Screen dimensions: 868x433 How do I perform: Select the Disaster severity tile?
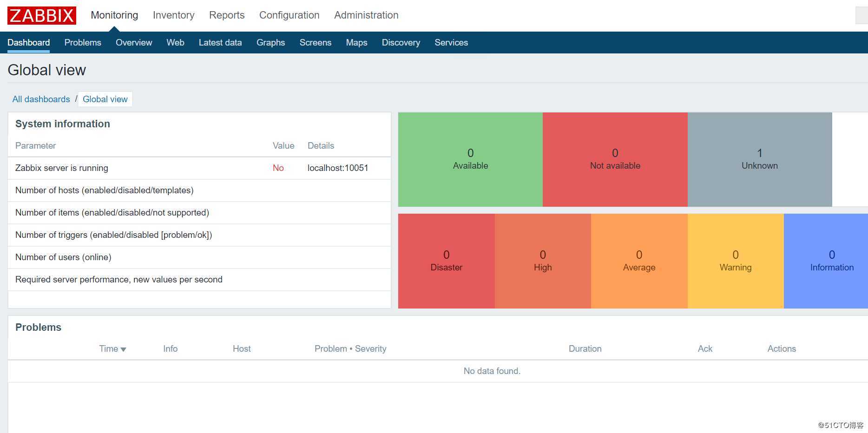(447, 261)
